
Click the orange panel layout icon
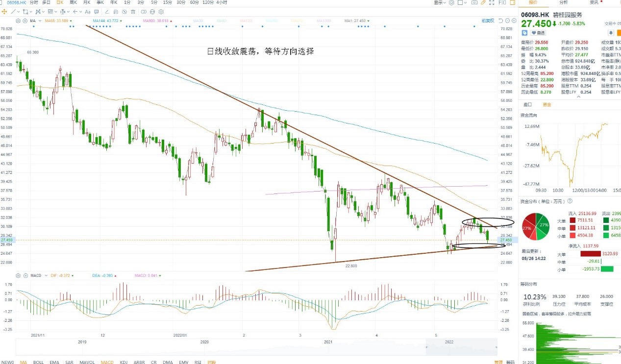pos(512,2)
